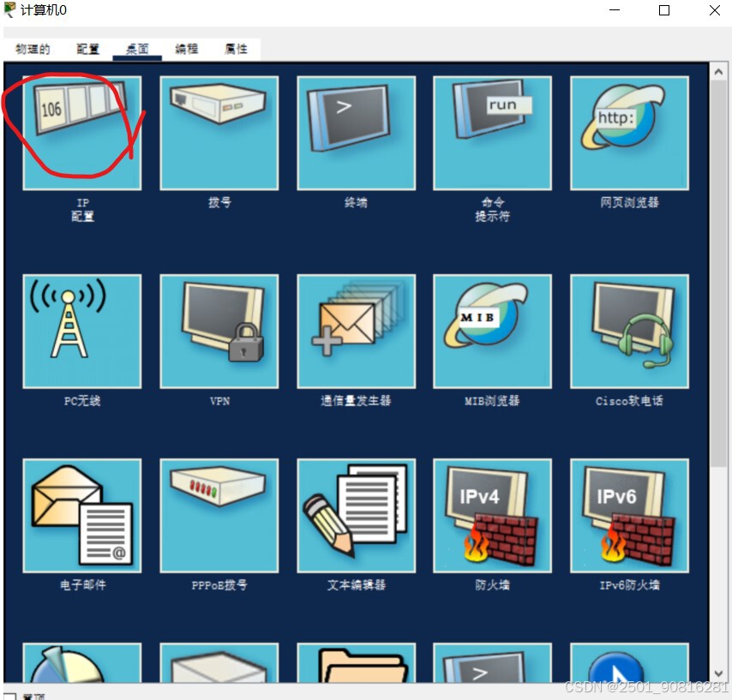Minimize the 计算机0 window
Image resolution: width=732 pixels, height=700 pixels.
pyautogui.click(x=615, y=10)
